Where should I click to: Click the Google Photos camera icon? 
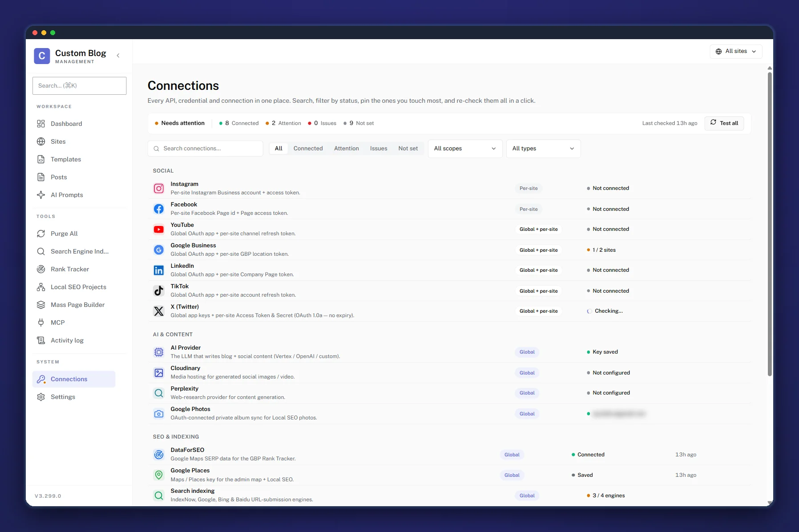pos(159,413)
